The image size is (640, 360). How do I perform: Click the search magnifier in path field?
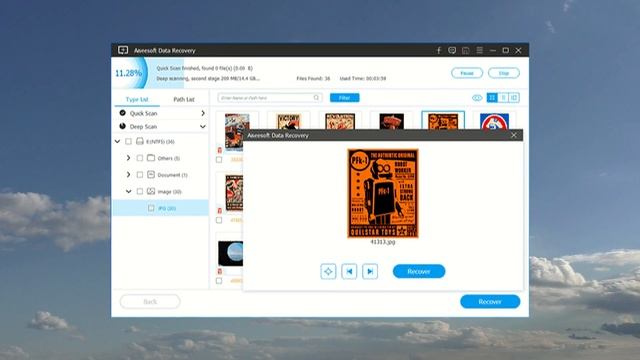click(316, 98)
